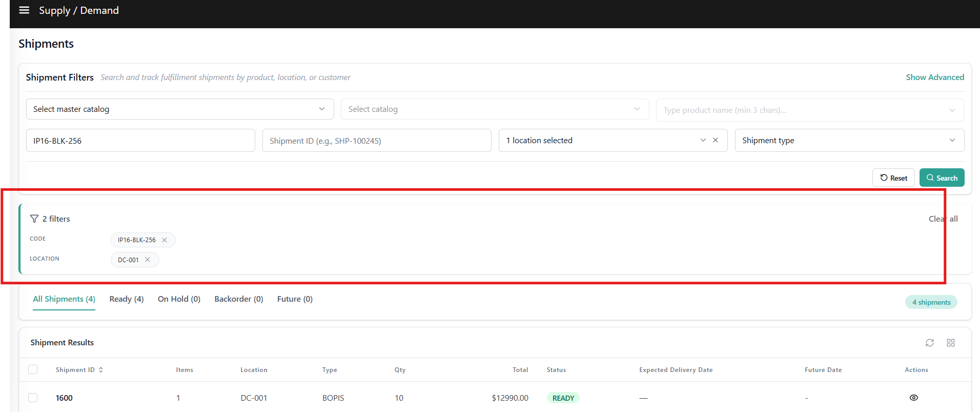Click the $12990.00 total cell
The width and height of the screenshot is (980, 412).
click(x=510, y=398)
